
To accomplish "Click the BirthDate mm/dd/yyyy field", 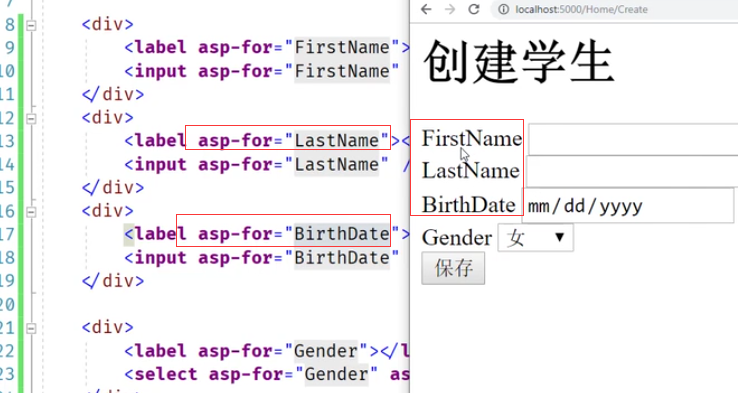I will tap(628, 206).
